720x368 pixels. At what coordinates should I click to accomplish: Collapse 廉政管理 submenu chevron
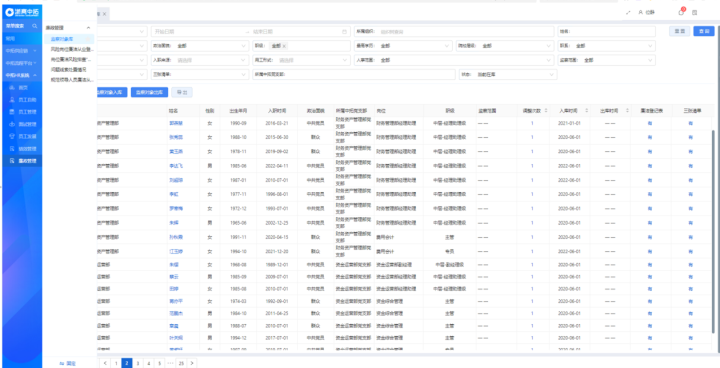pyautogui.click(x=89, y=28)
